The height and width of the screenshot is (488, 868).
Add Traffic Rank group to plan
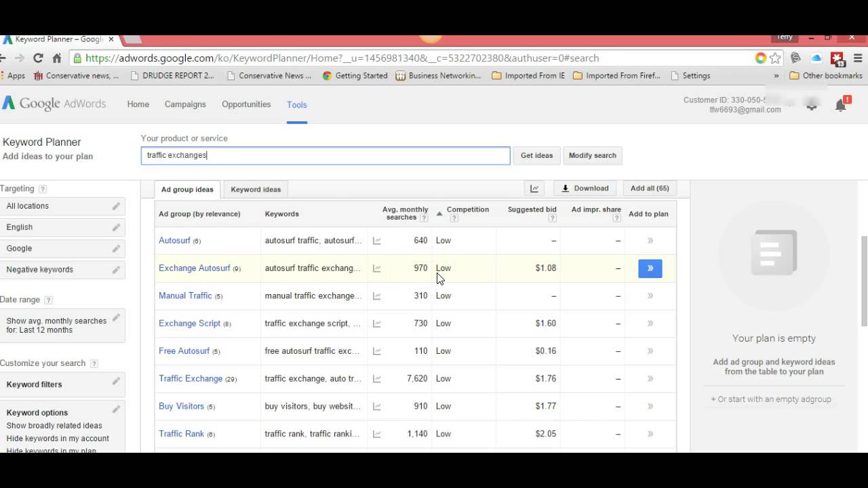pyautogui.click(x=650, y=434)
